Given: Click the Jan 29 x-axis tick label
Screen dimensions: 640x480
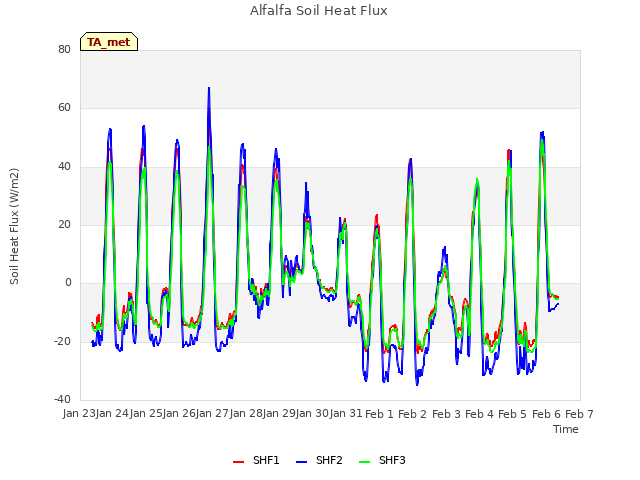Looking at the screenshot, I should (279, 413).
